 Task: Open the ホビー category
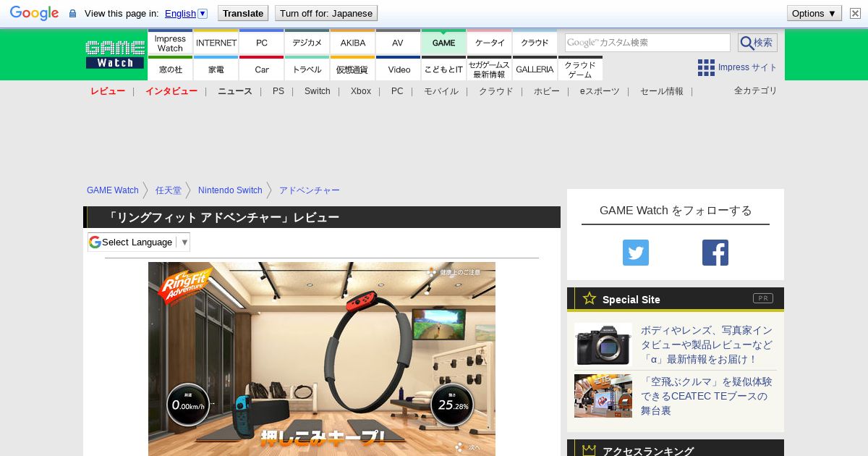pos(547,91)
